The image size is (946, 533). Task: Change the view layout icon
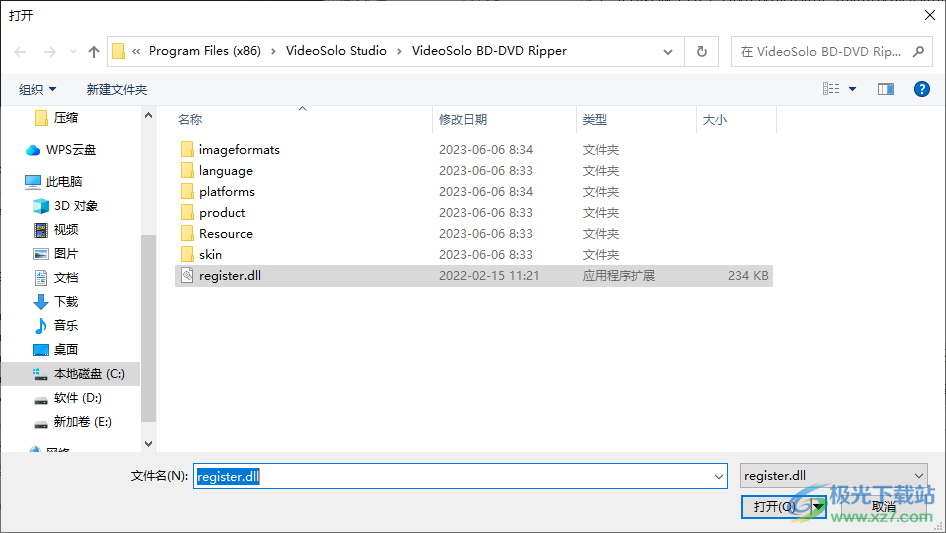(x=831, y=89)
